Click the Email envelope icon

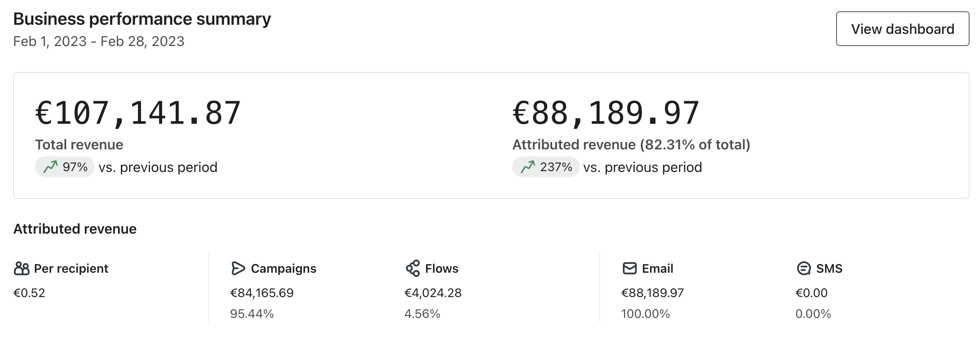[x=629, y=269]
